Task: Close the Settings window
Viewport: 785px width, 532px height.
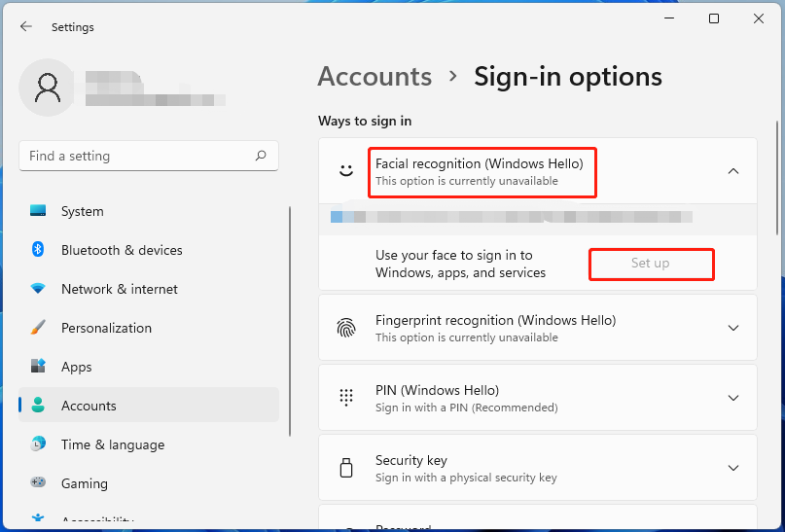Action: [759, 18]
